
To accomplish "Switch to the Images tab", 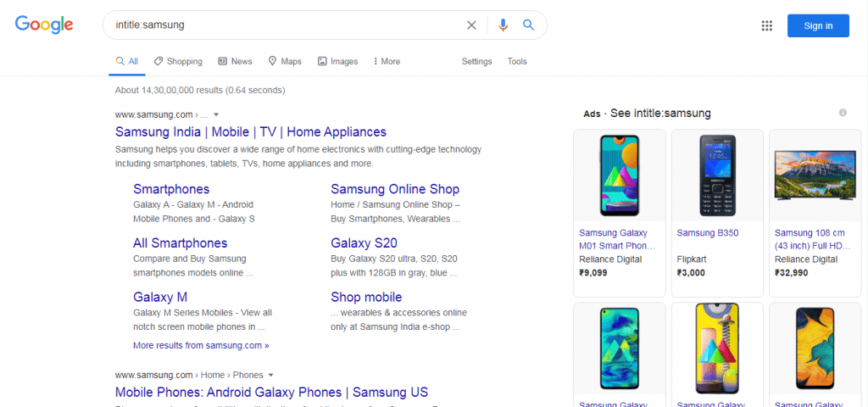I will coord(337,62).
